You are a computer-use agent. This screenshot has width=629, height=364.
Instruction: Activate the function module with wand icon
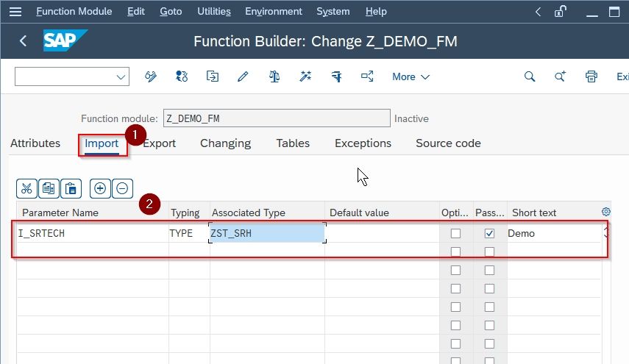pyautogui.click(x=305, y=76)
